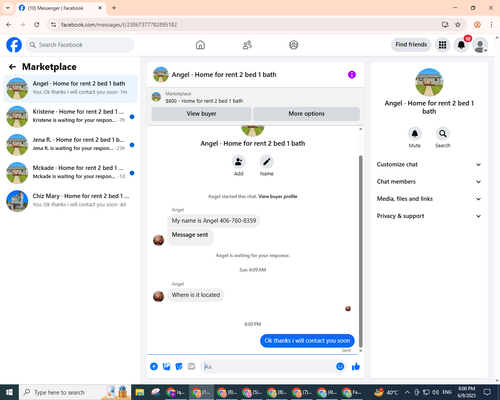
Task: Click the 'My name is Angel' message bubble
Action: point(214,221)
